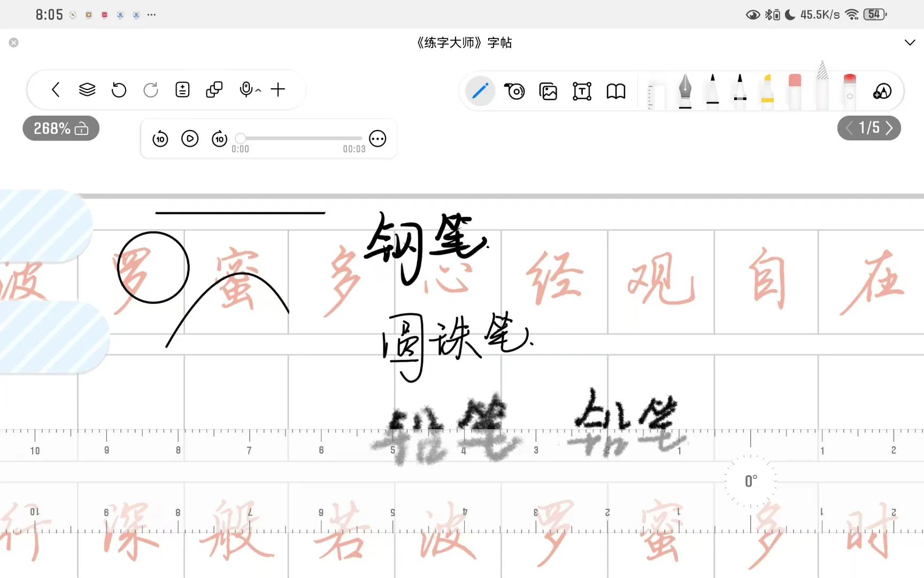This screenshot has width=924, height=578.
Task: Click the insert image tool
Action: click(x=548, y=91)
